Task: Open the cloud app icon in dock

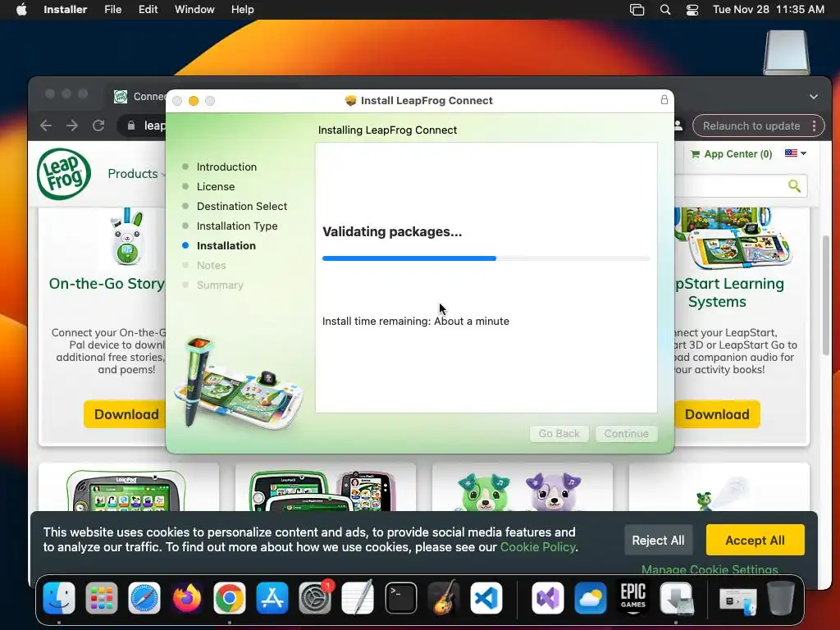Action: click(x=591, y=598)
